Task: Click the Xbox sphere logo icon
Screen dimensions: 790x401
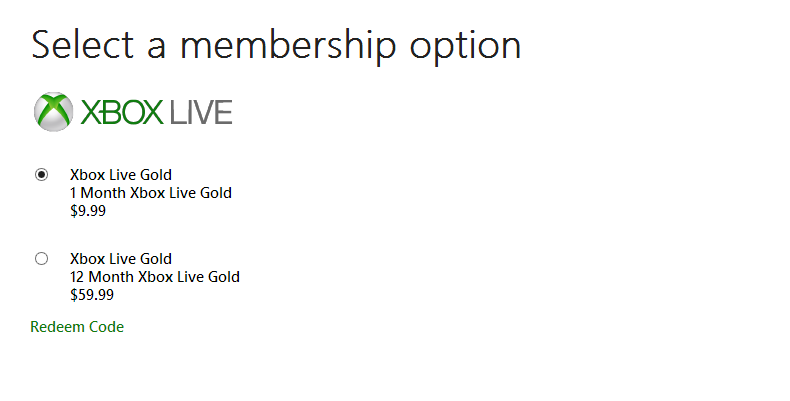Action: (53, 111)
